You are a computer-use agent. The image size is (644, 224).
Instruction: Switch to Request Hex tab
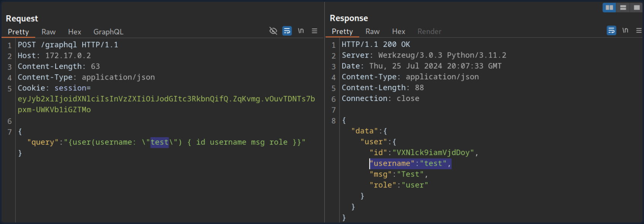tap(75, 32)
